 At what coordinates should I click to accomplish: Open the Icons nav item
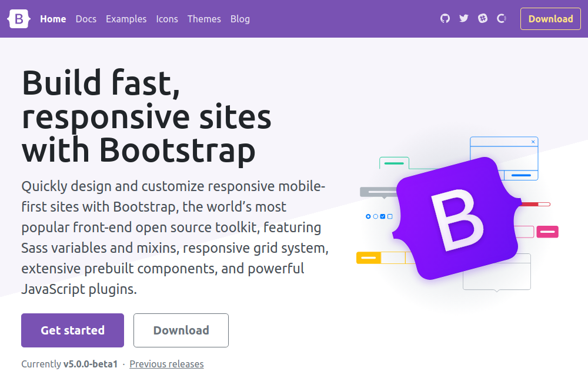pyautogui.click(x=167, y=19)
